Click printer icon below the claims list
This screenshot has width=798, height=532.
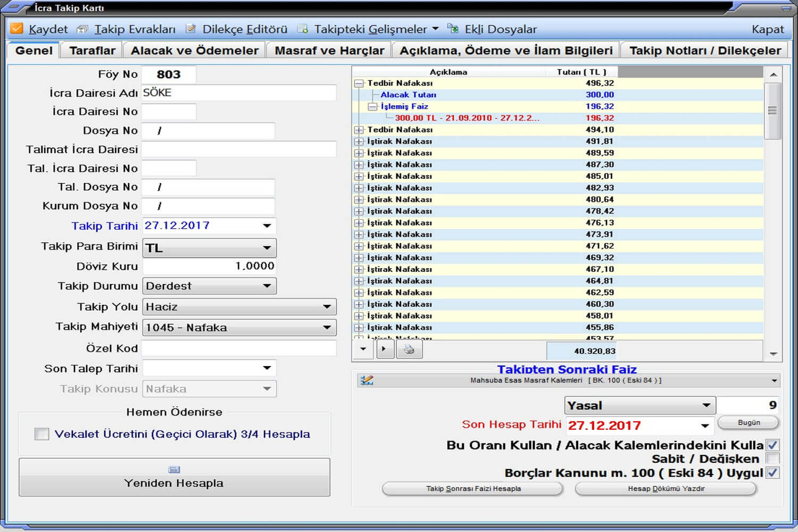409,350
